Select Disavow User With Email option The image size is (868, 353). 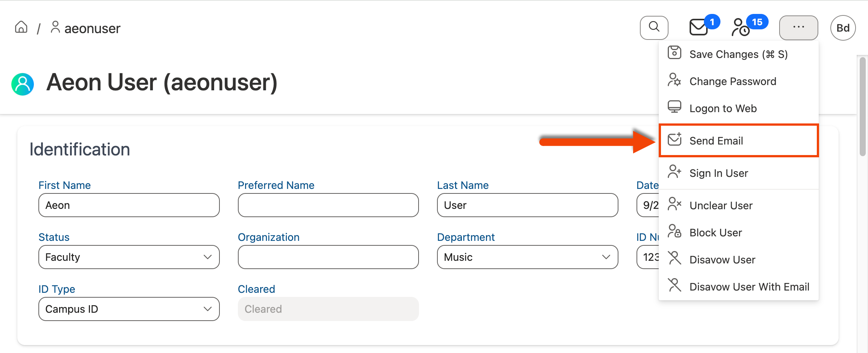point(749,287)
